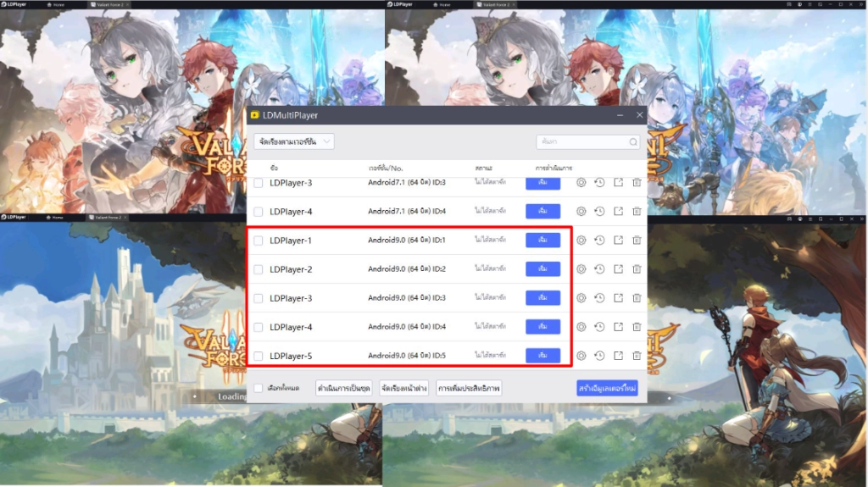The height and width of the screenshot is (487, 868).
Task: Open settings gear for Android7.1 LDPlayer-4
Action: click(x=581, y=211)
